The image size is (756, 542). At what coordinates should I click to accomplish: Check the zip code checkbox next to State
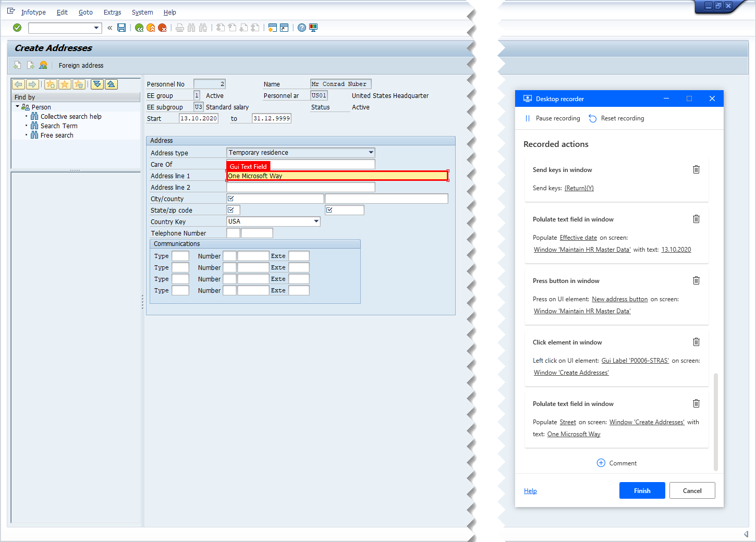pyautogui.click(x=329, y=210)
